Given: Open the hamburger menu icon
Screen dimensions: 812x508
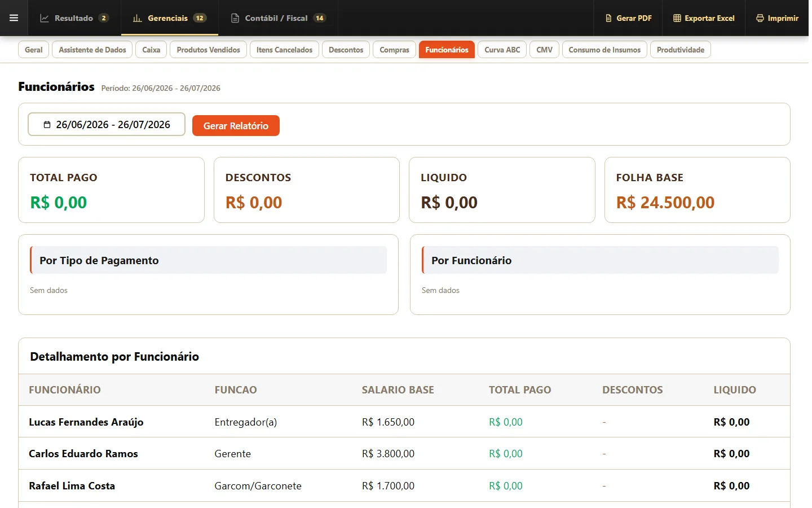Looking at the screenshot, I should click(14, 18).
